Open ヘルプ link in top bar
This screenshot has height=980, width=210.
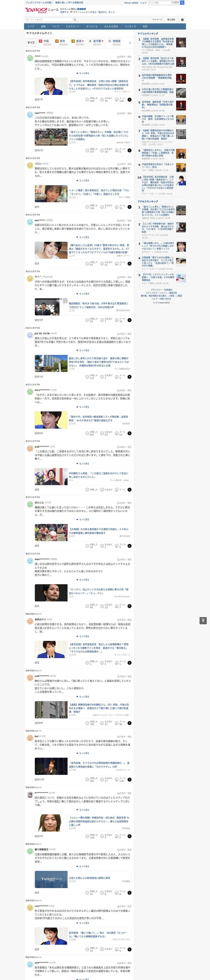click(x=143, y=3)
